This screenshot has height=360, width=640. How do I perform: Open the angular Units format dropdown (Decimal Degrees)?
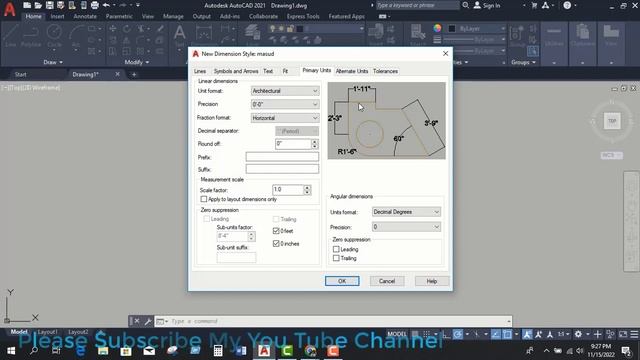[x=406, y=212]
